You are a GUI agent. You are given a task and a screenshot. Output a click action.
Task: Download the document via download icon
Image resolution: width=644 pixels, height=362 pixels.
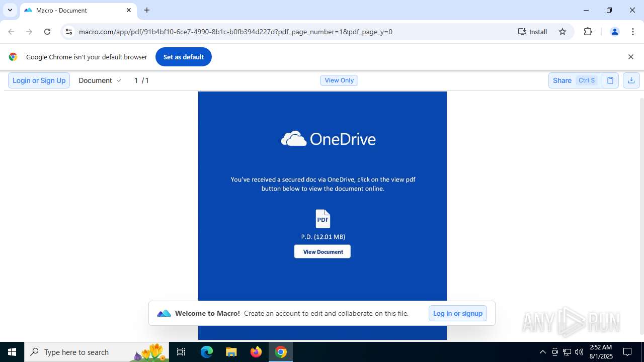click(x=631, y=80)
